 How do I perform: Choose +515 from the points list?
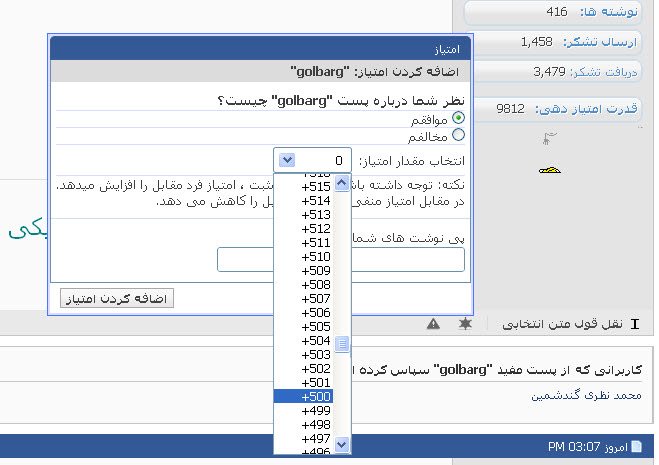point(303,187)
